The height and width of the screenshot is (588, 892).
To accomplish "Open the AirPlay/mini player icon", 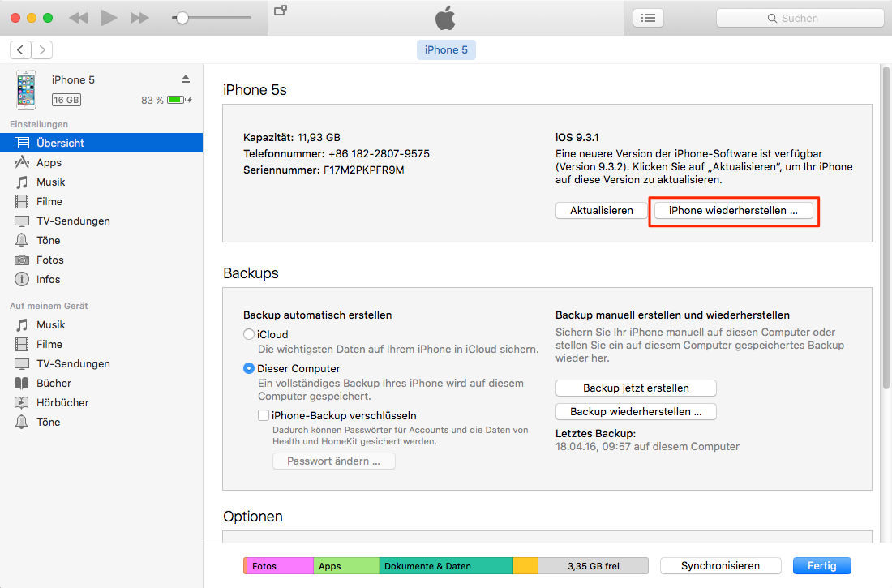I will point(281,11).
